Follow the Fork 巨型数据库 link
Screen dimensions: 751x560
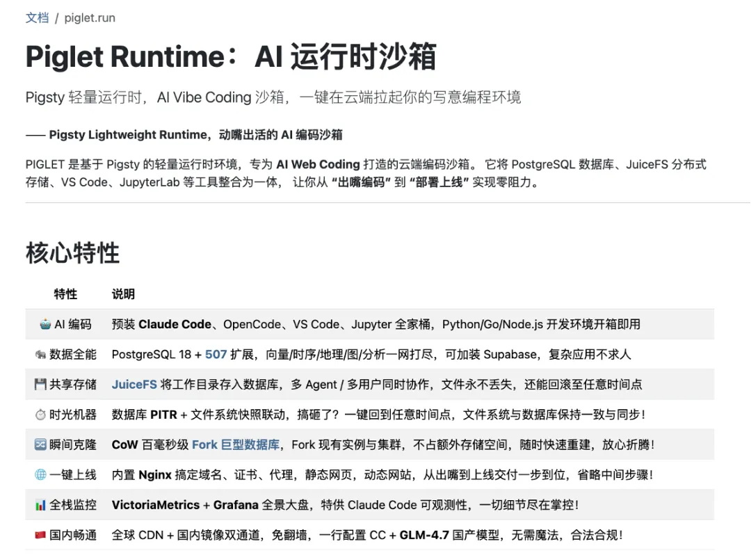[236, 445]
